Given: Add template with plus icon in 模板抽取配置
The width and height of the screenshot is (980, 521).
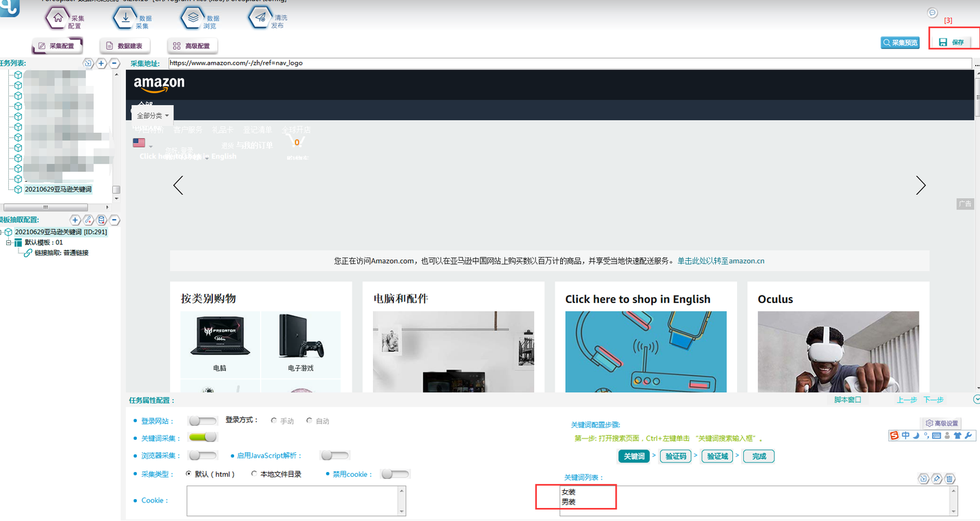Looking at the screenshot, I should click(x=76, y=220).
